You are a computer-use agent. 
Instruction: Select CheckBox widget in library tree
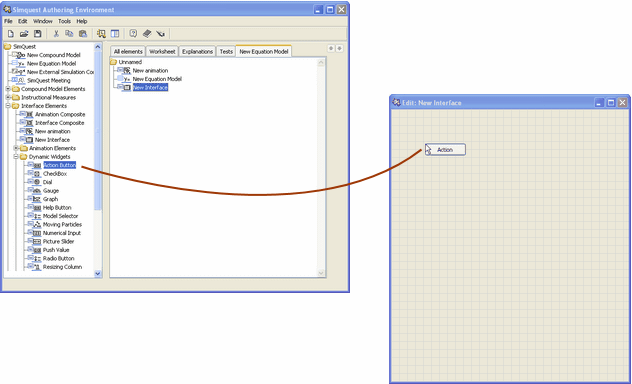[x=55, y=174]
